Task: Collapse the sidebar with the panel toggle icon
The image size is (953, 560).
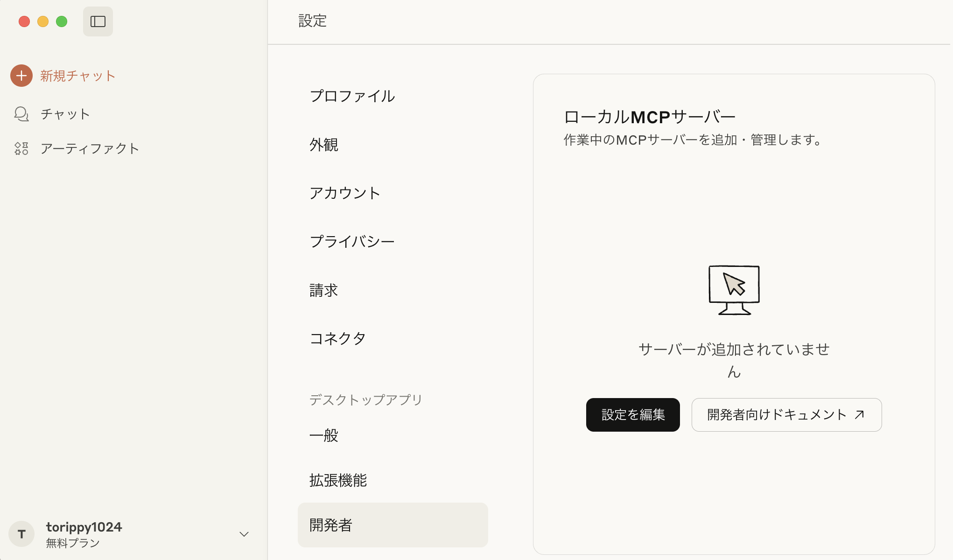Action: click(x=98, y=21)
